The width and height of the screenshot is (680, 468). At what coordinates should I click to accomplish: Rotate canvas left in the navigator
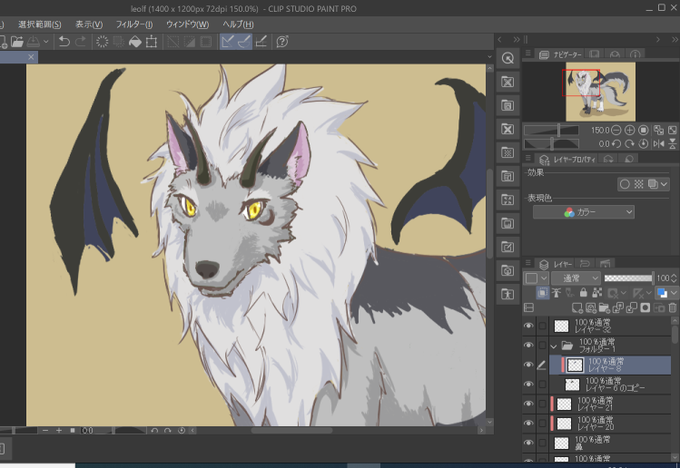[x=616, y=144]
